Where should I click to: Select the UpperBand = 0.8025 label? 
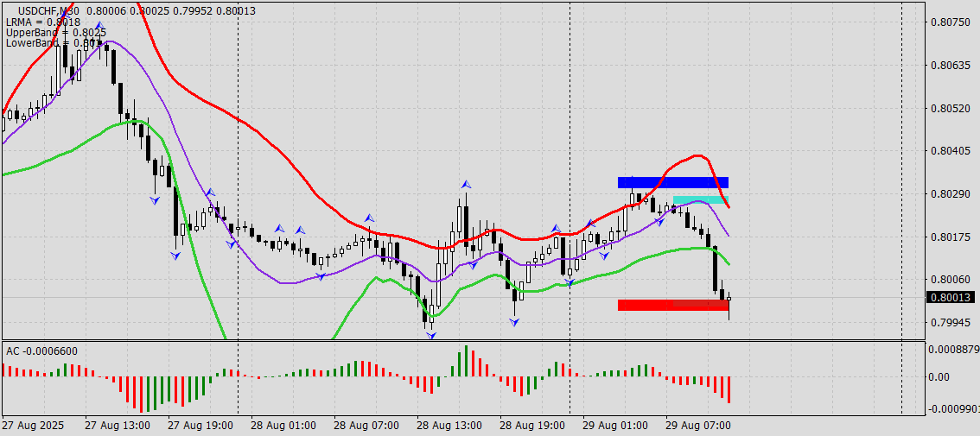coord(55,33)
